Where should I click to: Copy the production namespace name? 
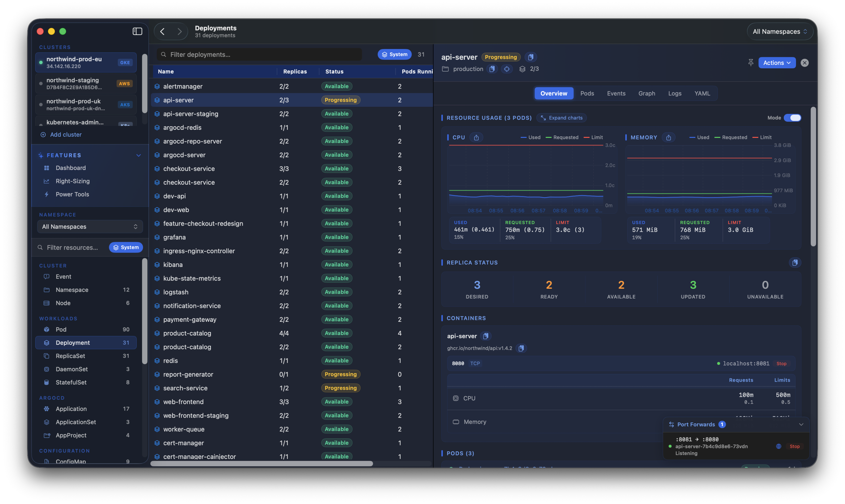(492, 69)
